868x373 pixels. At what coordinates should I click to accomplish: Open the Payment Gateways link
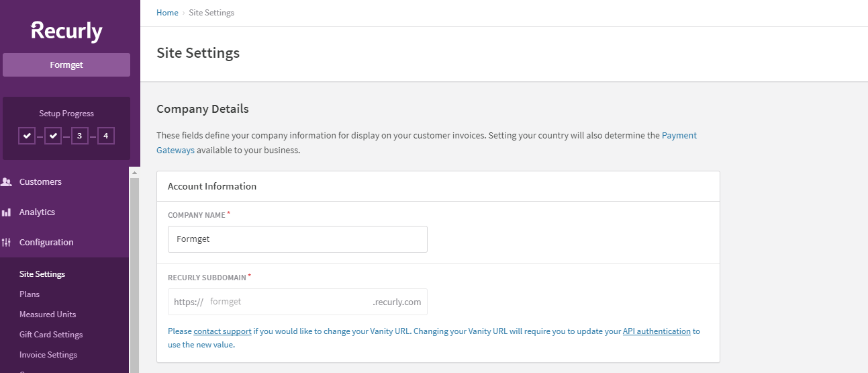click(x=679, y=136)
